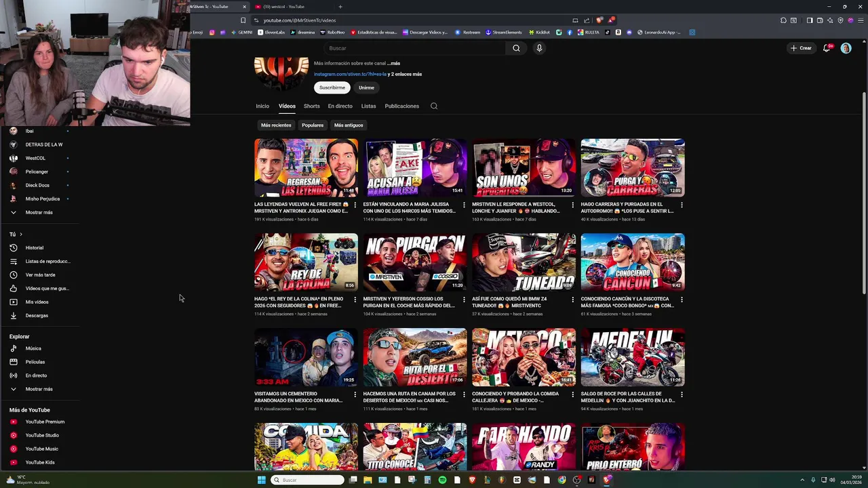
Task: Play the MEDELLIN motorcycle thumbnail
Action: pos(633,357)
